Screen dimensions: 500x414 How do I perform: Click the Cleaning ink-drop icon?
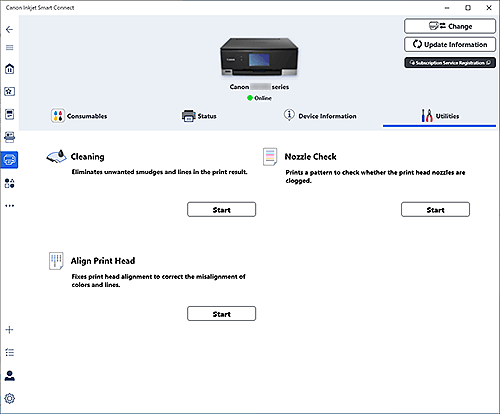tap(56, 156)
